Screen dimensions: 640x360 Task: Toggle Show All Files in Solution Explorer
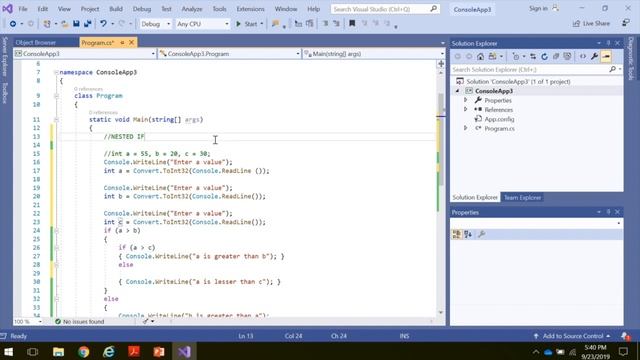pyautogui.click(x=567, y=56)
